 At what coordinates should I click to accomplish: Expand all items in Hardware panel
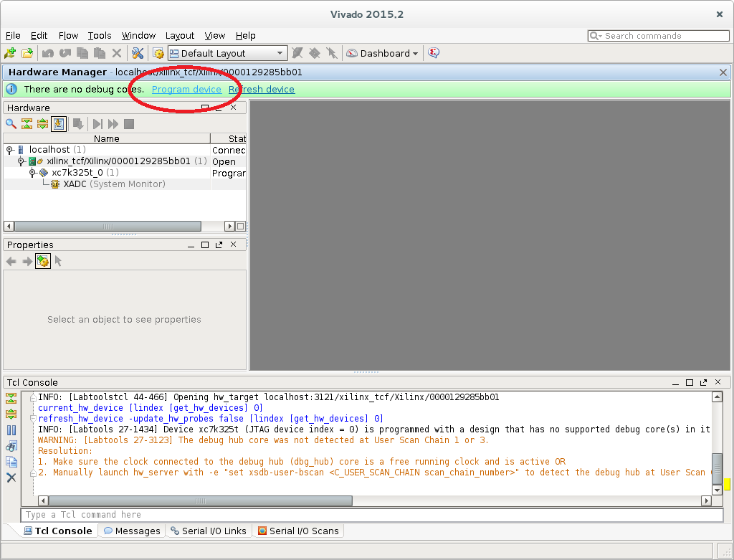click(42, 123)
